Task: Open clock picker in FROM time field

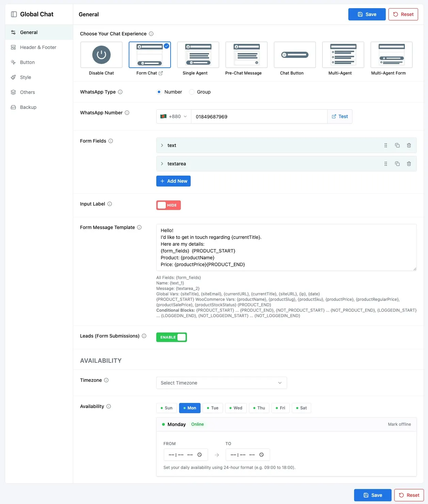Action: point(200,455)
